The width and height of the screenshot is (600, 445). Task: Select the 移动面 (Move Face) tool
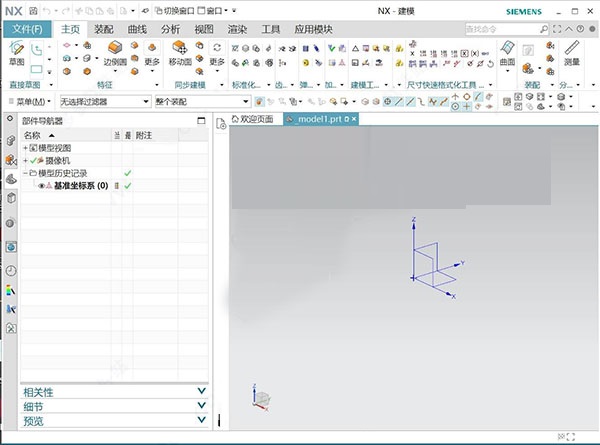pos(181,52)
